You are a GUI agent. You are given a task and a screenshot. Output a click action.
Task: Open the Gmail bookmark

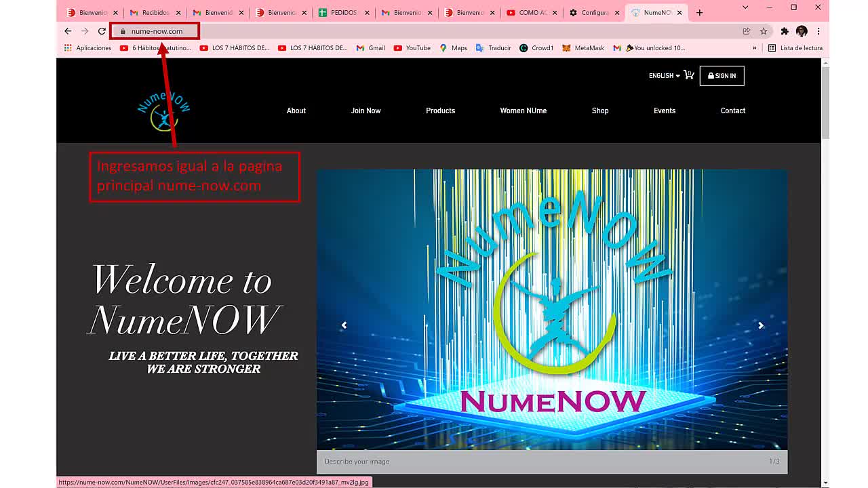371,48
